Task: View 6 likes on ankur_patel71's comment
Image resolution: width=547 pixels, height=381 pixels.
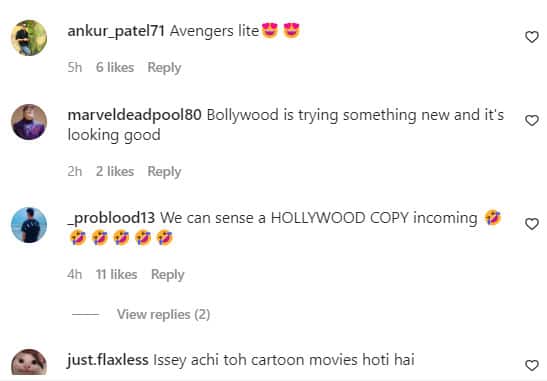Action: point(115,67)
